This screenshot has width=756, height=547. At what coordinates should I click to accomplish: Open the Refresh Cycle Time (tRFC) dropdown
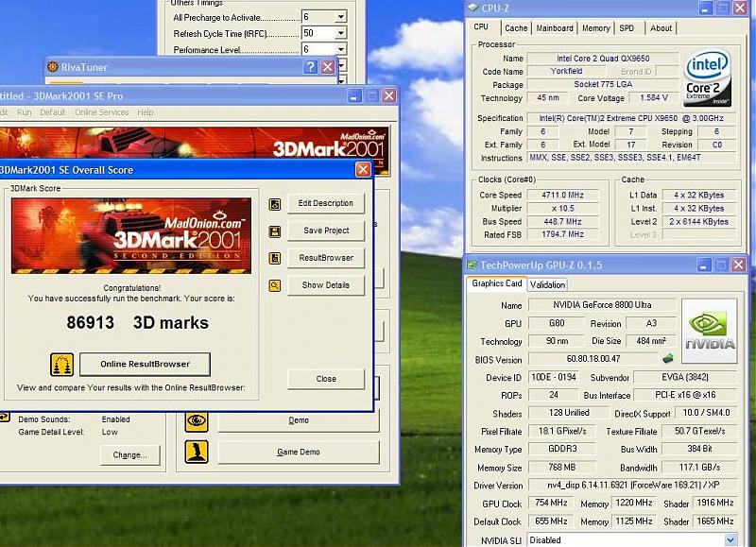(x=340, y=33)
